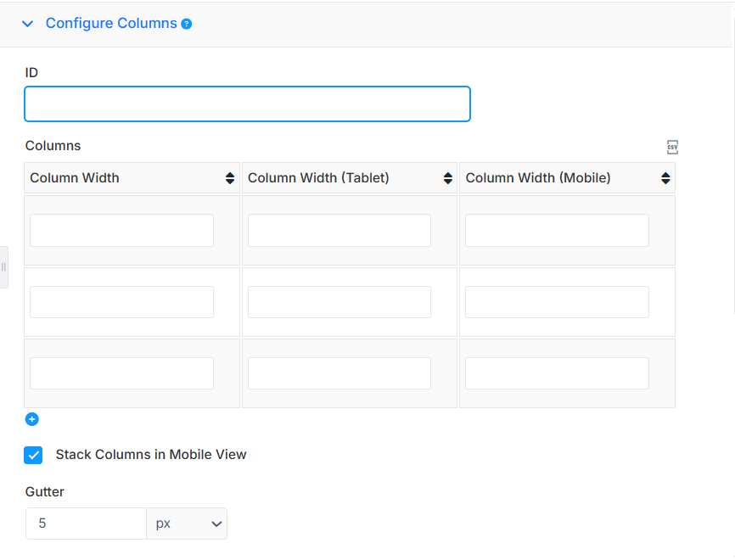Select third row Column Width (Mobile) input

pyautogui.click(x=557, y=373)
